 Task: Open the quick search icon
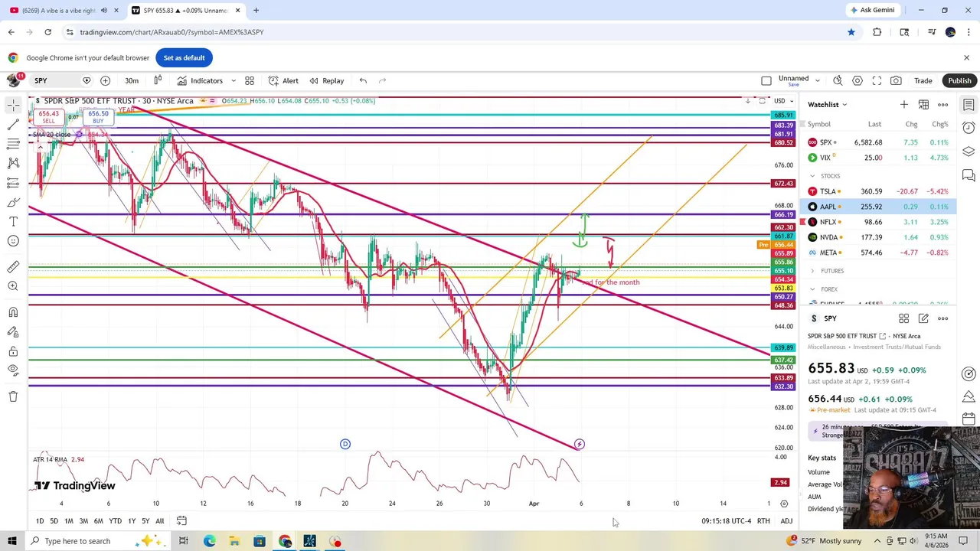point(838,80)
